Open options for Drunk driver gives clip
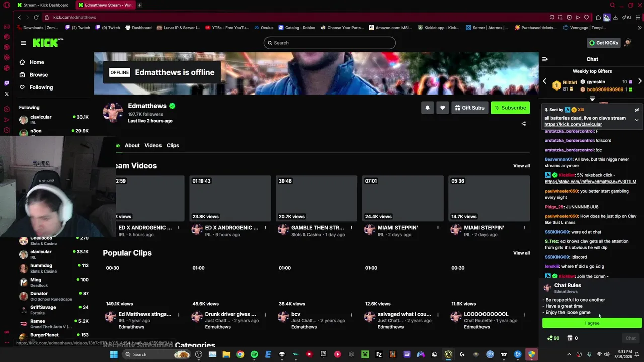 (x=265, y=315)
